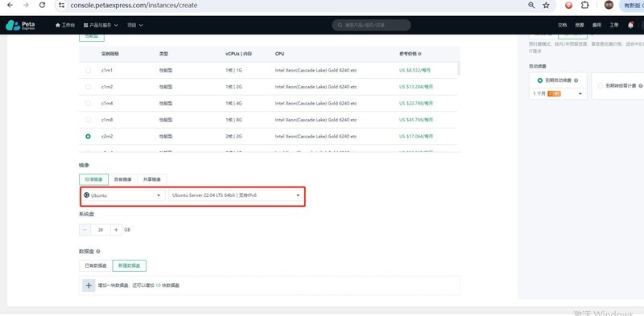Open 文档 in top navigation

[562, 25]
